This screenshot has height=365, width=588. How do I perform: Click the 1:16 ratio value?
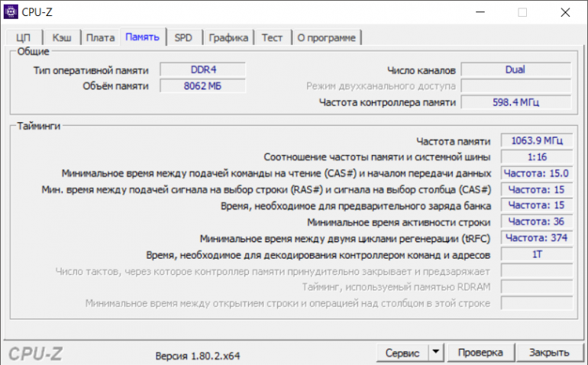click(x=537, y=157)
